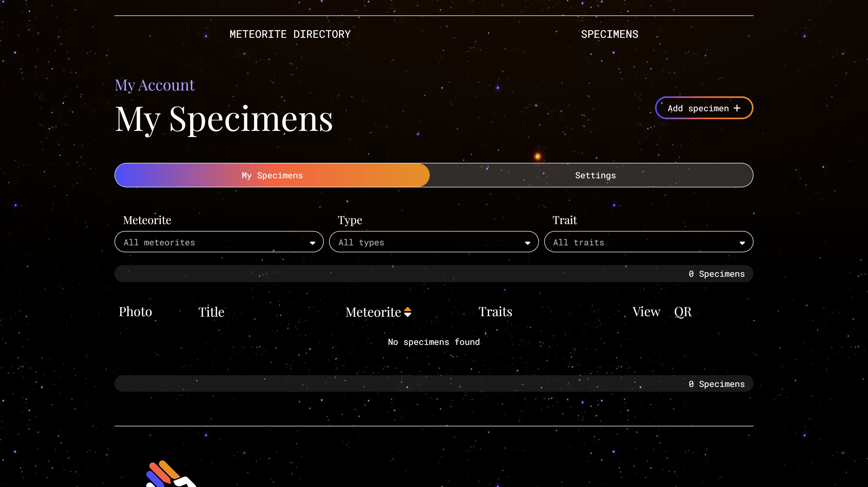Click the QR column header
868x487 pixels.
(x=683, y=312)
